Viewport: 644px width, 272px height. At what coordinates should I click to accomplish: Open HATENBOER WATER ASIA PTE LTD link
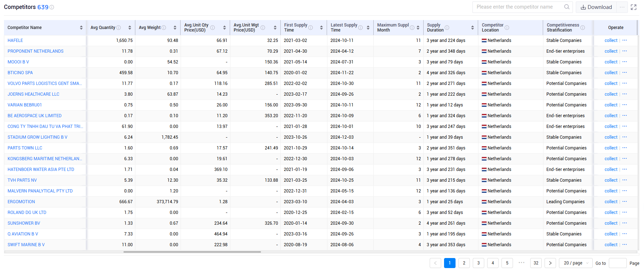pos(41,170)
